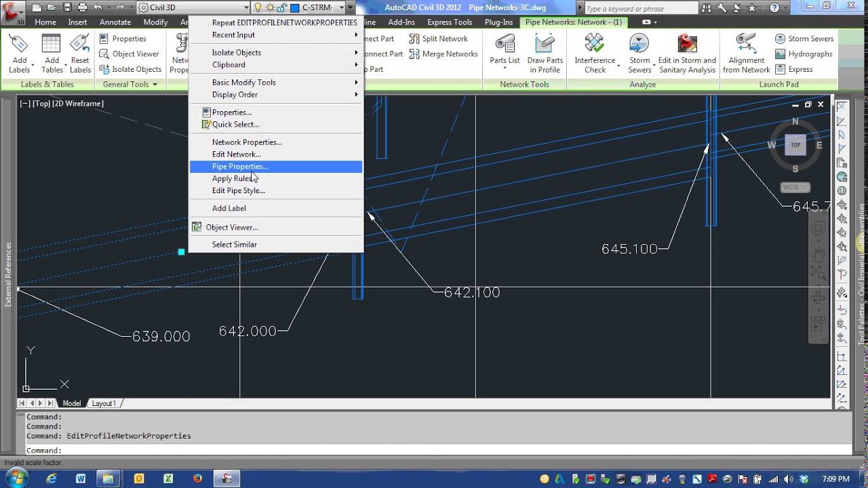Image resolution: width=868 pixels, height=488 pixels.
Task: Switch to the Plug-Ins ribbon tab
Action: [499, 22]
